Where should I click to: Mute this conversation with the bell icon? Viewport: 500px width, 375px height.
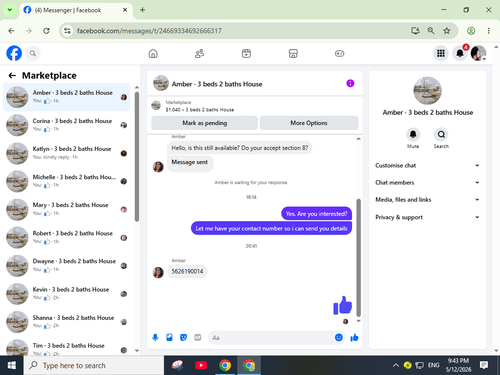pos(413,135)
